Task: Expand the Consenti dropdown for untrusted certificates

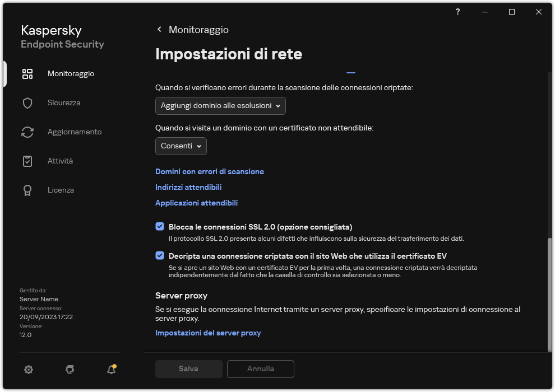Action: [181, 146]
